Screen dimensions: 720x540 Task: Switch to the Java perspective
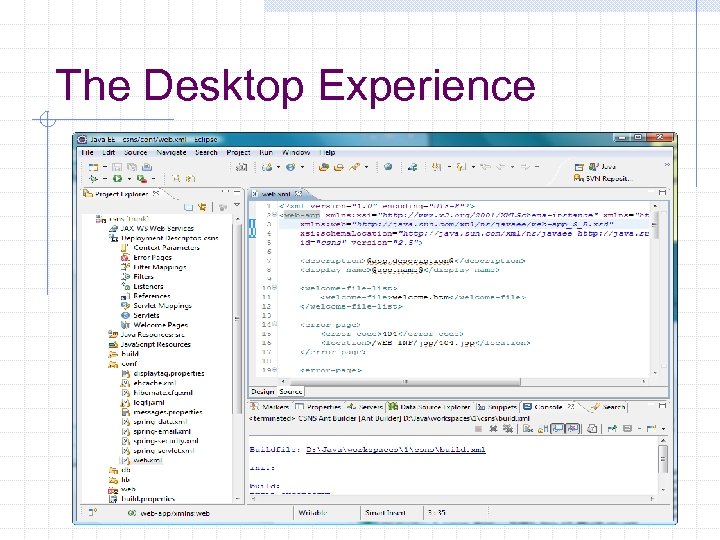coord(602,167)
